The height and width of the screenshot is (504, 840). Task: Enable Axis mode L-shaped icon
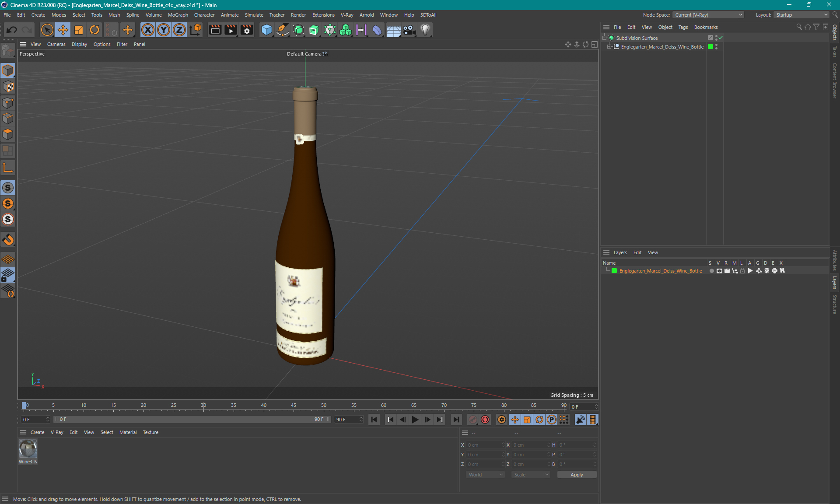click(x=8, y=168)
